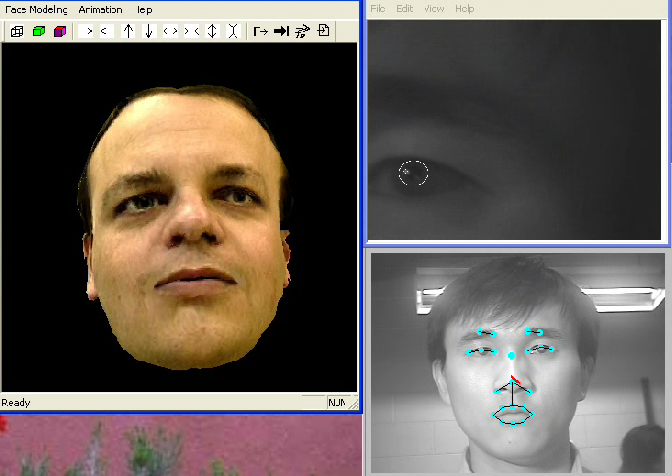Click the circled pupil in eye view
The image size is (672, 476).
pos(413,173)
